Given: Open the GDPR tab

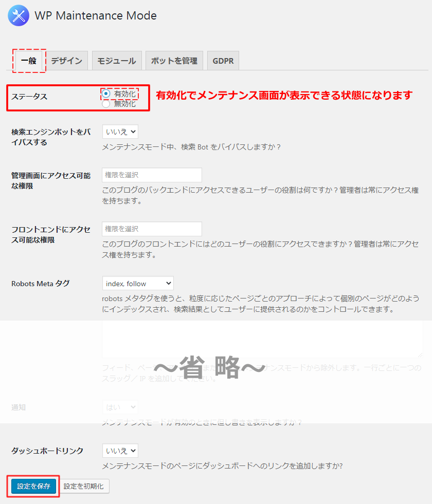Looking at the screenshot, I should 223,61.
